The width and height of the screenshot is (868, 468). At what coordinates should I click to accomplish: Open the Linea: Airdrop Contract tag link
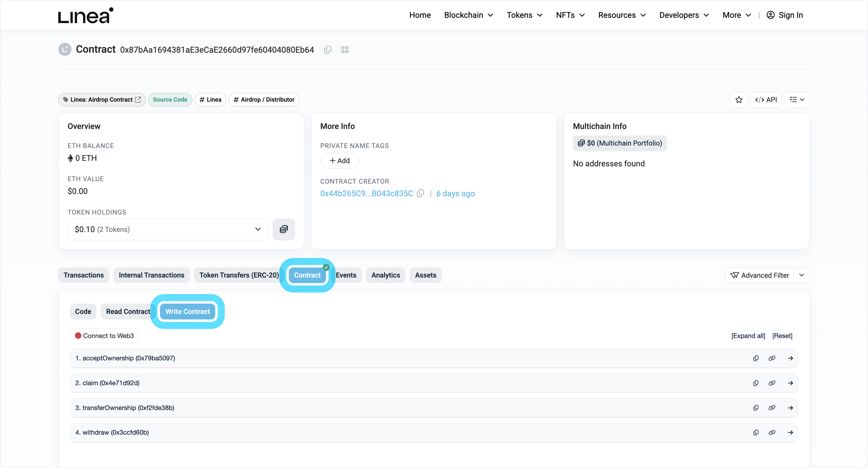[102, 100]
